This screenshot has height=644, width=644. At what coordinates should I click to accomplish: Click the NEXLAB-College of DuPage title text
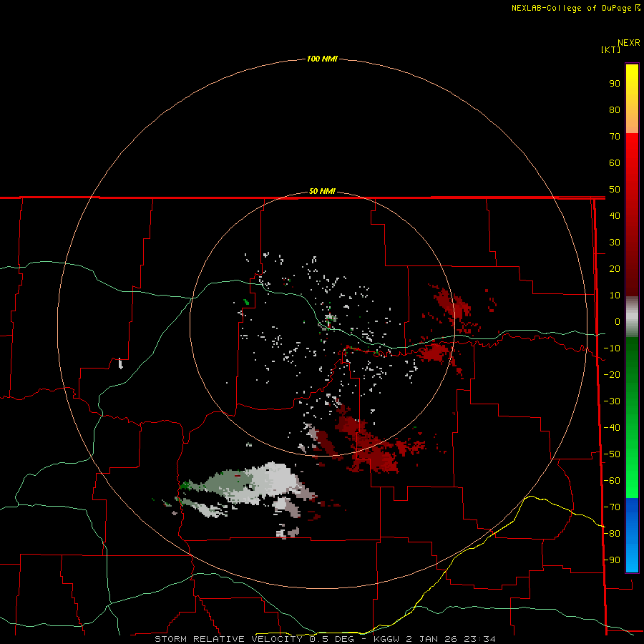575,8
